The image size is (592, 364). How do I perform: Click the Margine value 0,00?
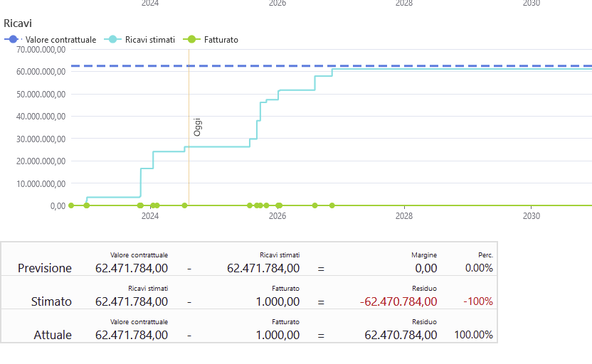pos(425,268)
